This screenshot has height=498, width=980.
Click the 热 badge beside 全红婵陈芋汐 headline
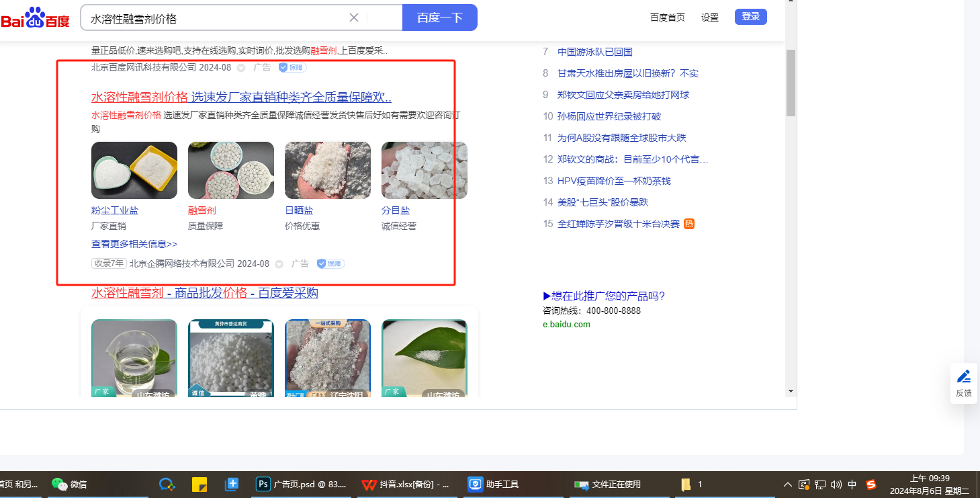tap(689, 224)
